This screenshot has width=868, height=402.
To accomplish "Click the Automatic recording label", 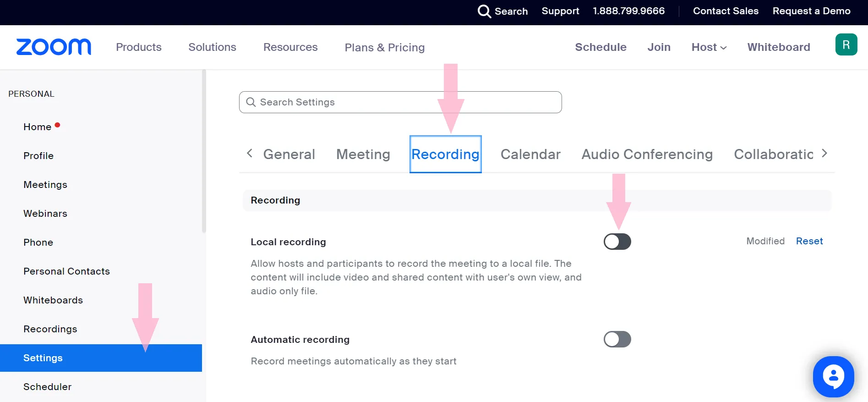I will click(300, 340).
